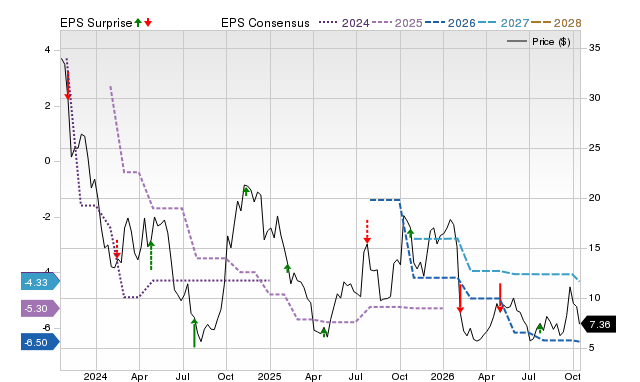Click the Price ($) legend entry
The image size is (640, 382).
pyautogui.click(x=539, y=42)
